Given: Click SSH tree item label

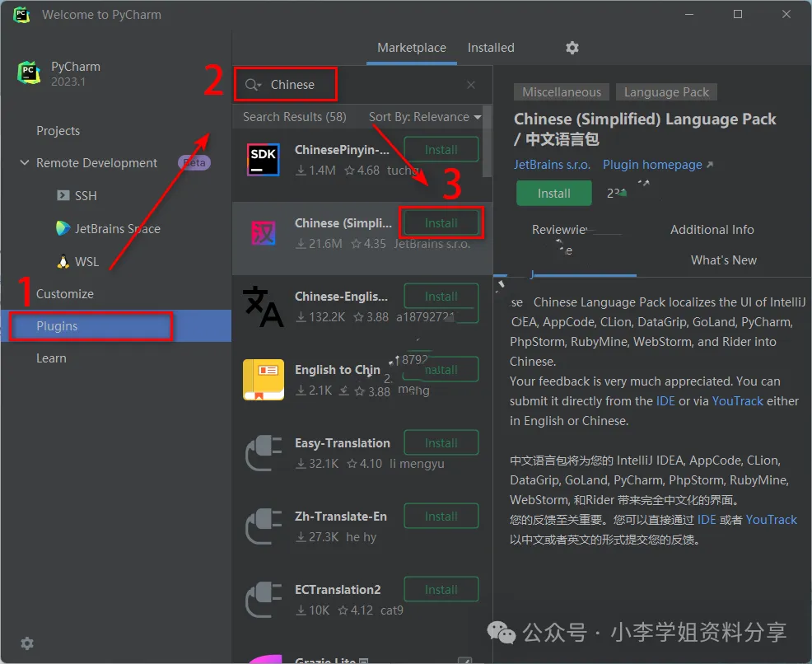Looking at the screenshot, I should pyautogui.click(x=86, y=196).
